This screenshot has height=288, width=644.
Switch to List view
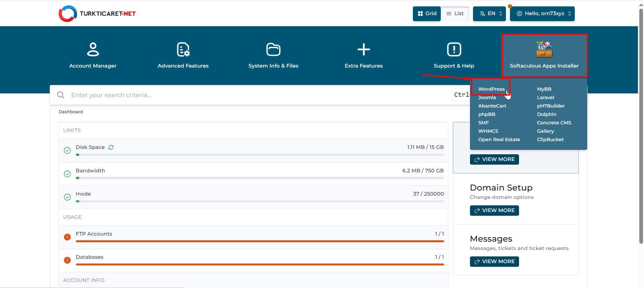455,14
